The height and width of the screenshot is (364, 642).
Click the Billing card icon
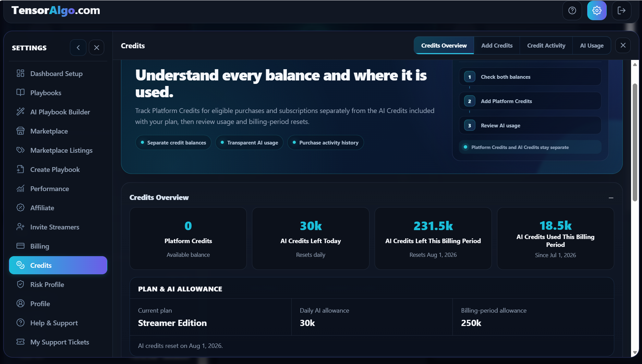(21, 246)
